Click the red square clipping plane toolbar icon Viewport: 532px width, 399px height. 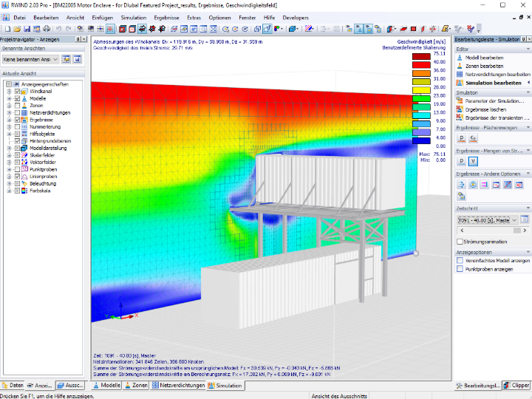point(413,29)
